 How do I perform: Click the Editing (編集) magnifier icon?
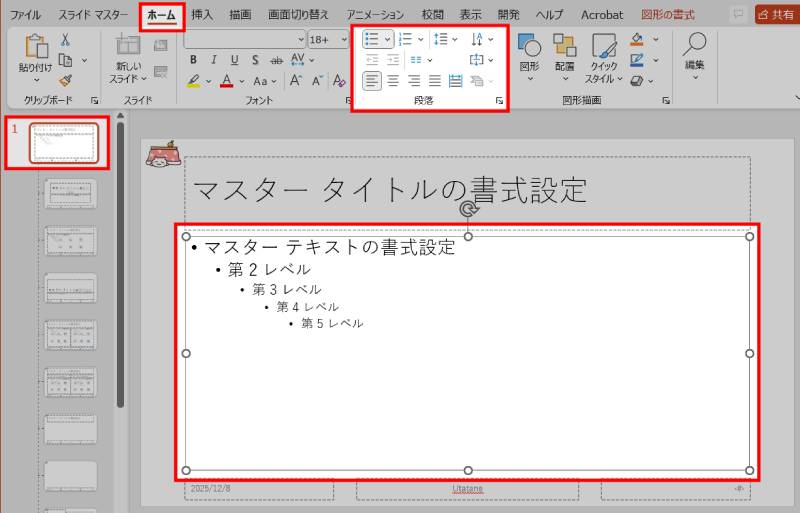coord(694,44)
